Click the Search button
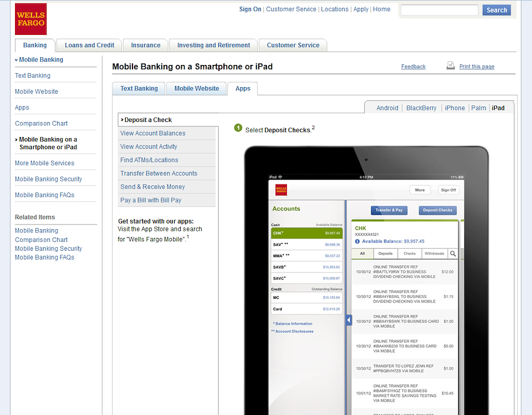This screenshot has width=532, height=415. click(497, 10)
